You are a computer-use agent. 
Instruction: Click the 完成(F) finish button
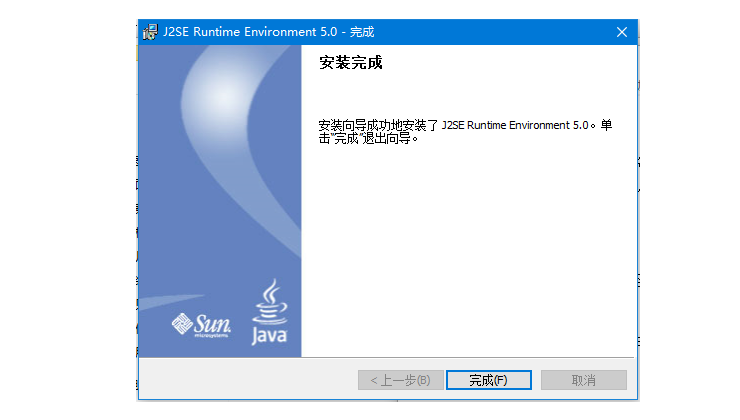click(x=488, y=380)
